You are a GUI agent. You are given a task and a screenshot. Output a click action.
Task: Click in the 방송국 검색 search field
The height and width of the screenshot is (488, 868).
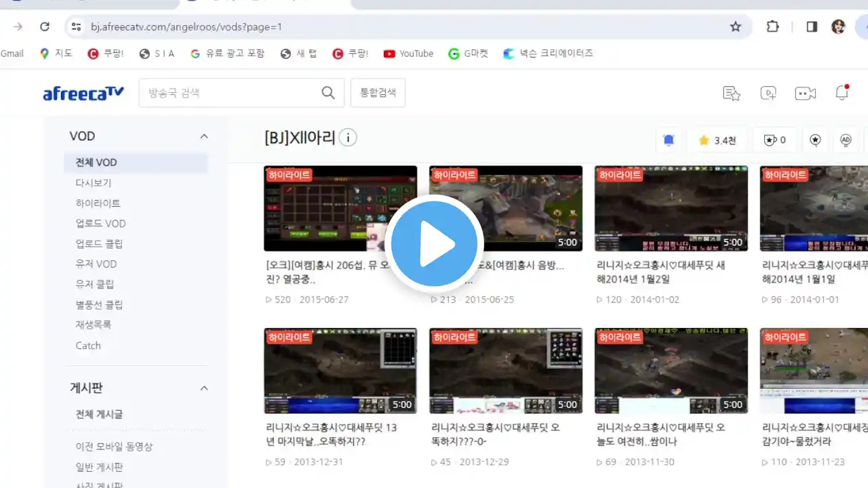click(231, 93)
